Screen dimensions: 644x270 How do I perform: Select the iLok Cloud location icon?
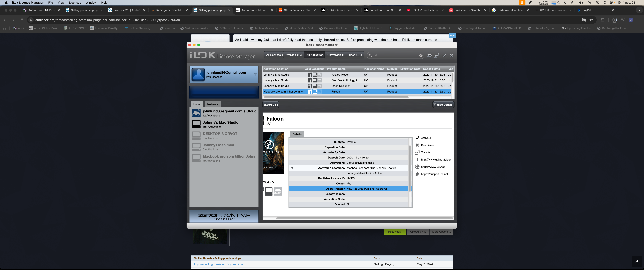pos(196,113)
